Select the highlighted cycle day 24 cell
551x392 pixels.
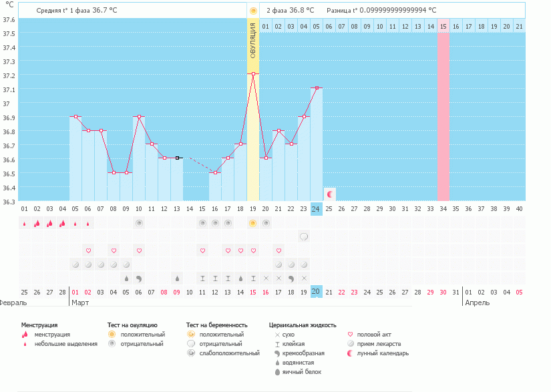[x=315, y=210]
